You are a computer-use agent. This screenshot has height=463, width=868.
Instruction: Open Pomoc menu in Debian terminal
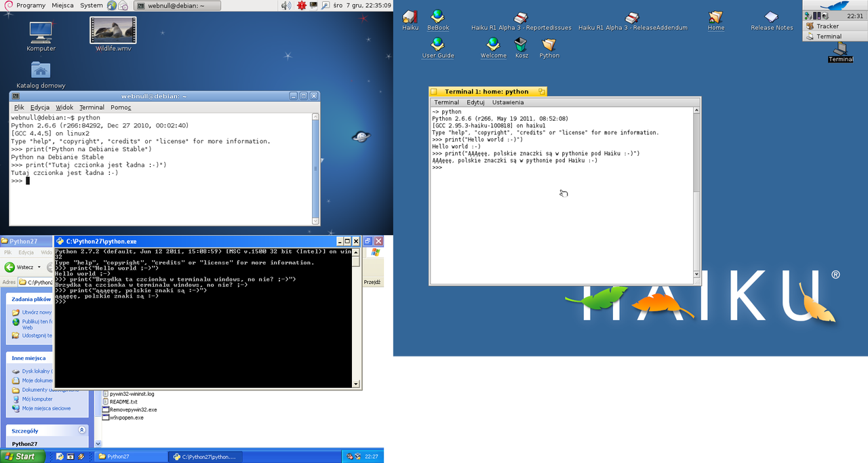point(121,107)
